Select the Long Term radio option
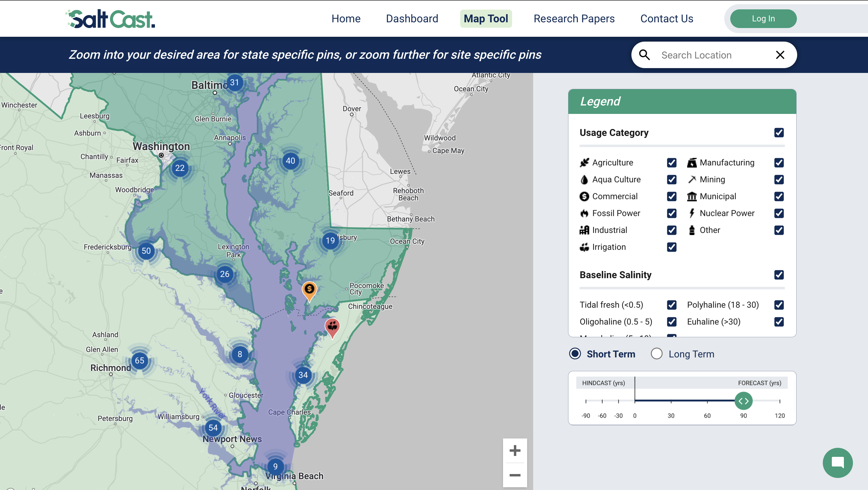The height and width of the screenshot is (490, 868). [656, 354]
